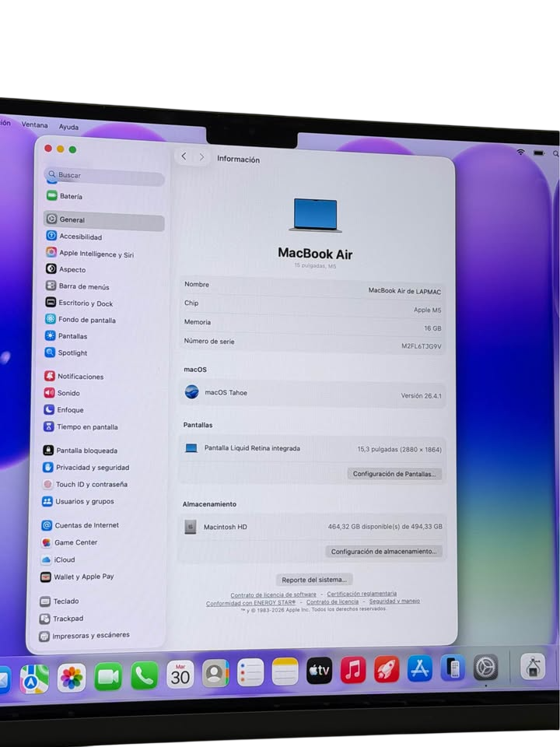
Task: Open Aspecto settings
Action: pyautogui.click(x=65, y=270)
